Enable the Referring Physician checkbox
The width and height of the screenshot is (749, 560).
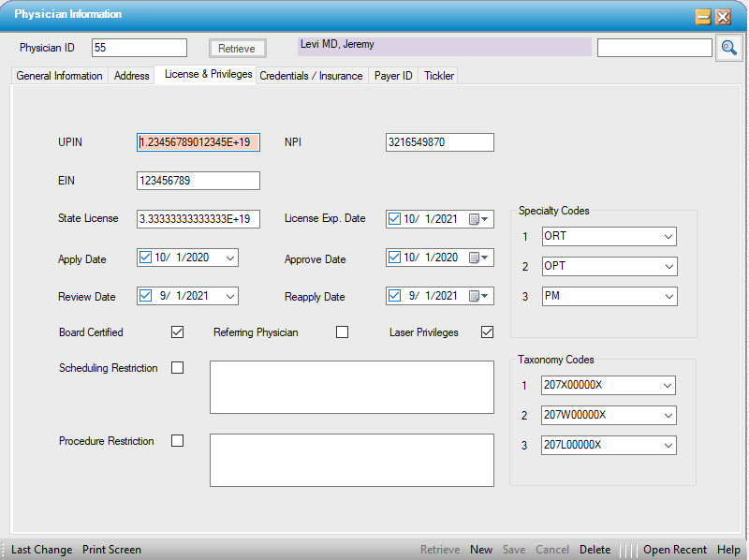click(342, 332)
